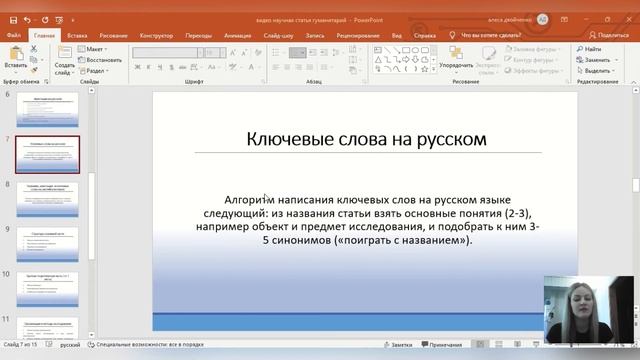Redo the last action
This screenshot has width=640, height=360.
point(45,20)
